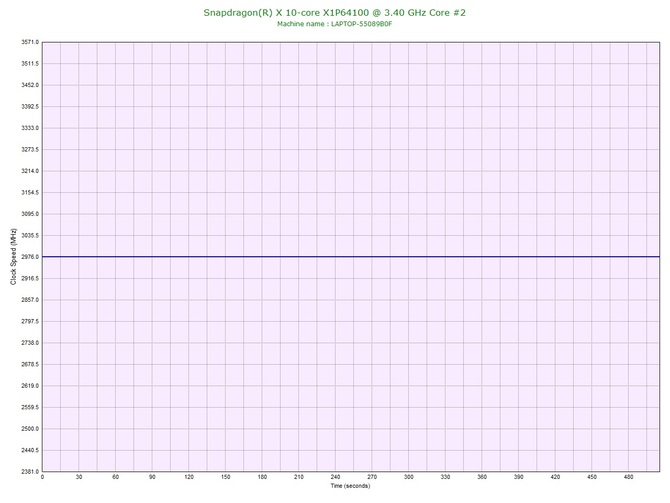The height and width of the screenshot is (503, 670).
Task: Click the 3214.0 y-axis tick label
Action: pos(30,171)
